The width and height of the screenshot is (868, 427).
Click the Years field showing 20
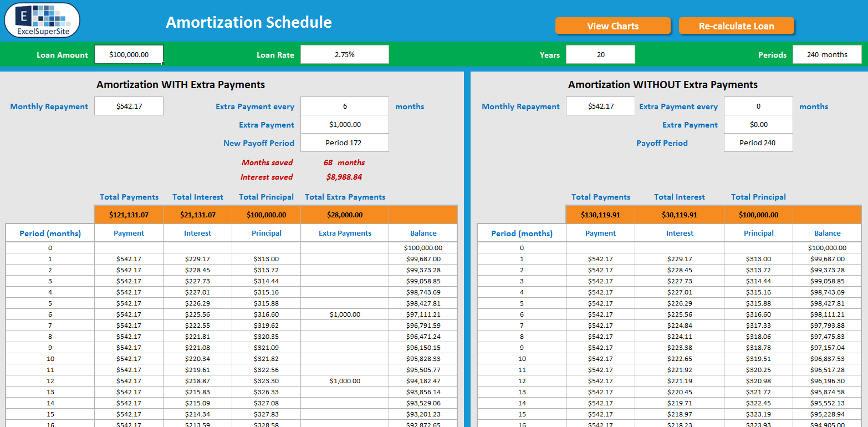[x=601, y=54]
